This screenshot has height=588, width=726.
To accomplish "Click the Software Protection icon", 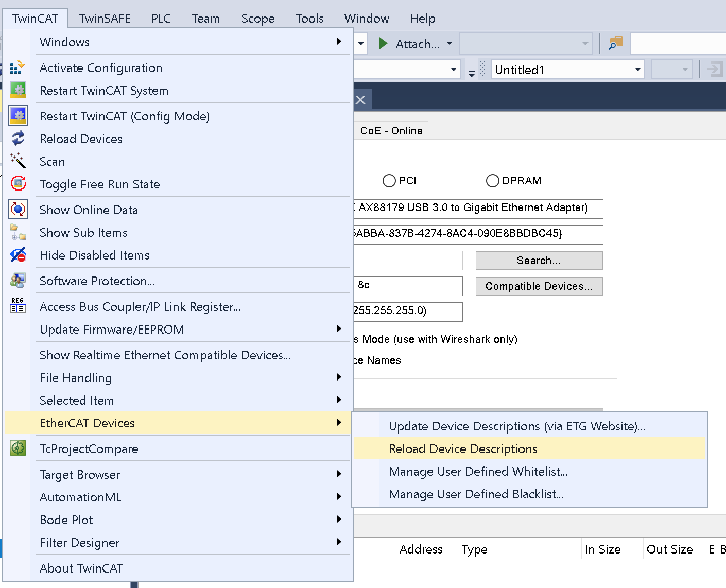I will [x=18, y=280].
